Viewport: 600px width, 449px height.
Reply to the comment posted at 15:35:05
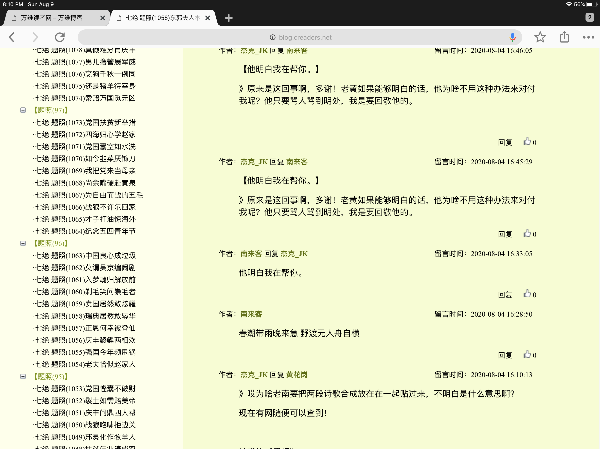pyautogui.click(x=505, y=294)
